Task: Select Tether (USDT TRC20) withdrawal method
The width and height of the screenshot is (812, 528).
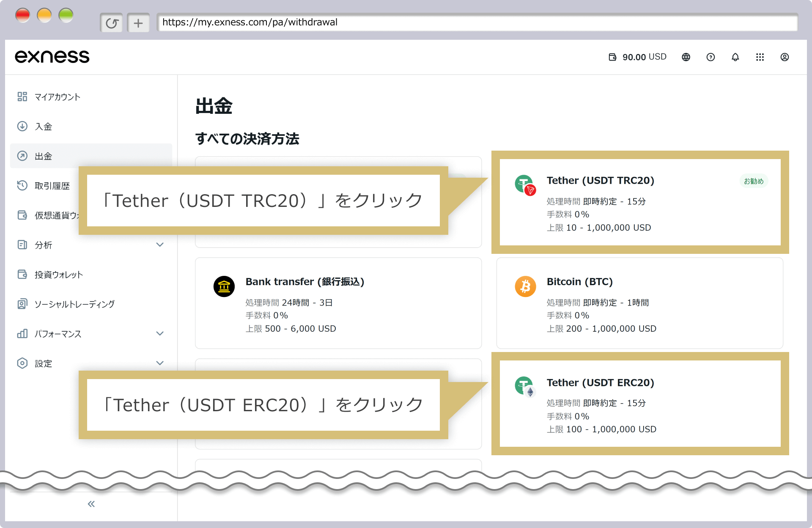Action: [x=640, y=202]
